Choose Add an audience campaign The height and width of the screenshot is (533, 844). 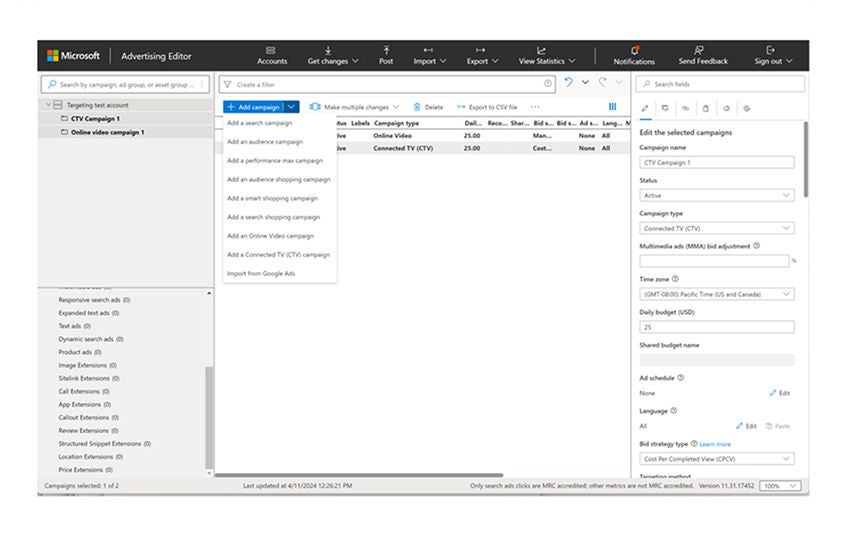(265, 142)
